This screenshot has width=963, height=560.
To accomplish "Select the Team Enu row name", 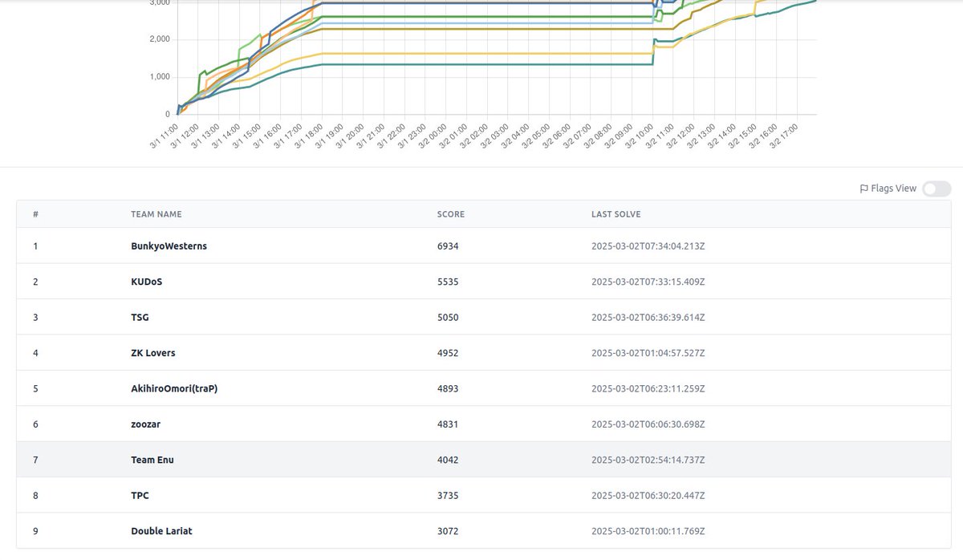I will pyautogui.click(x=152, y=460).
